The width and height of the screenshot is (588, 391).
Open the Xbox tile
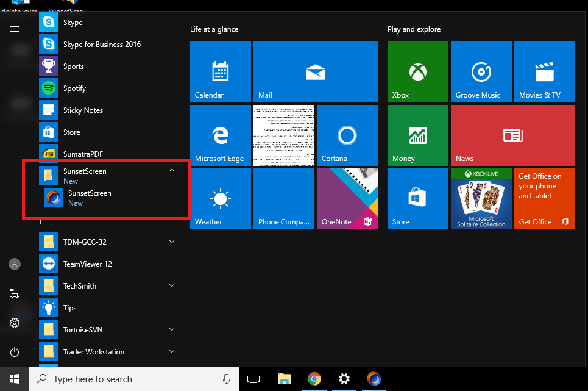pyautogui.click(x=418, y=71)
